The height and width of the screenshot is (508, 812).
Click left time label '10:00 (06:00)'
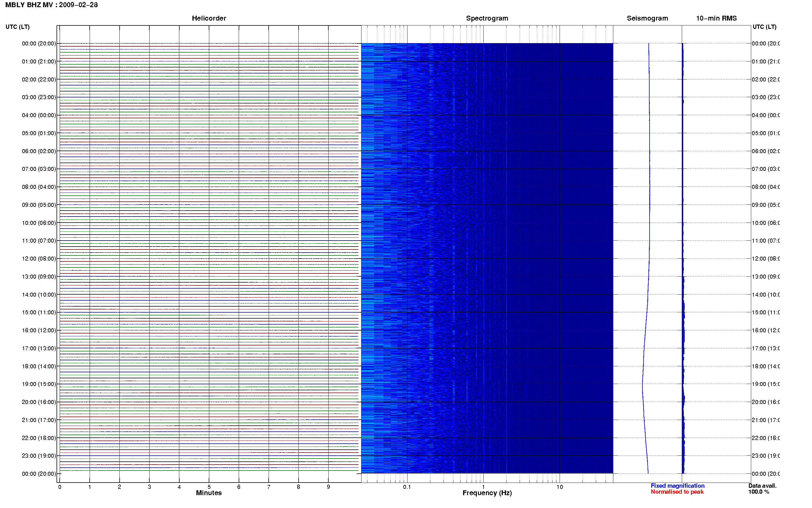(x=39, y=223)
